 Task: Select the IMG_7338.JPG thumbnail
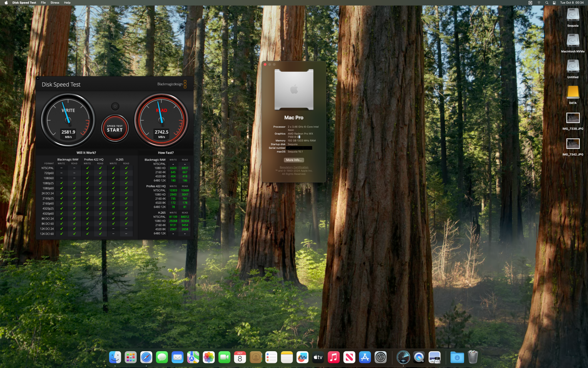tap(572, 118)
